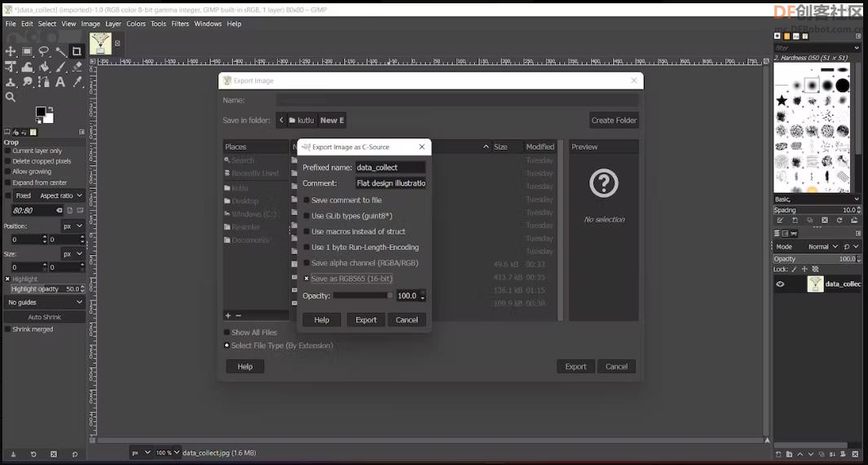Click Reset to default values icon
The height and width of the screenshot is (465, 868).
coord(75,454)
